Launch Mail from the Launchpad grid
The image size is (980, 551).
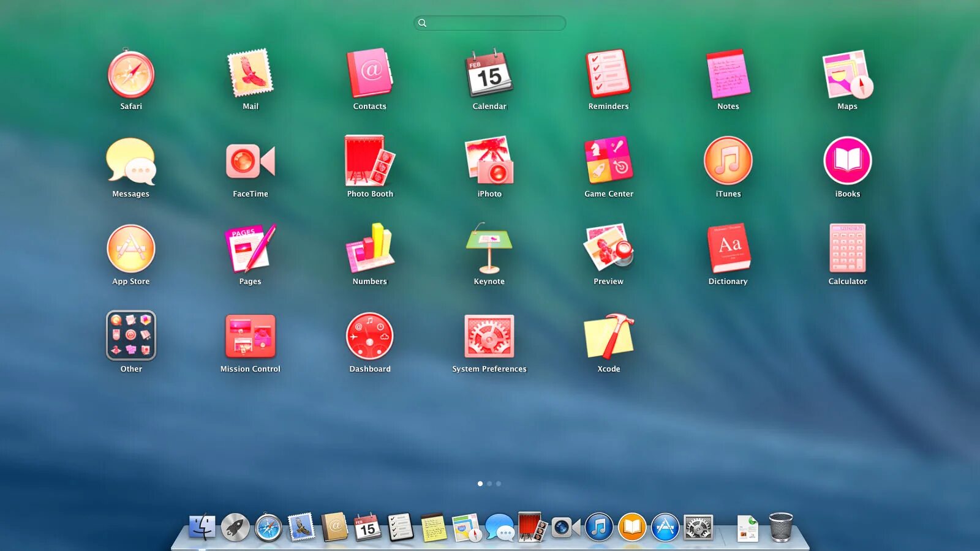251,73
